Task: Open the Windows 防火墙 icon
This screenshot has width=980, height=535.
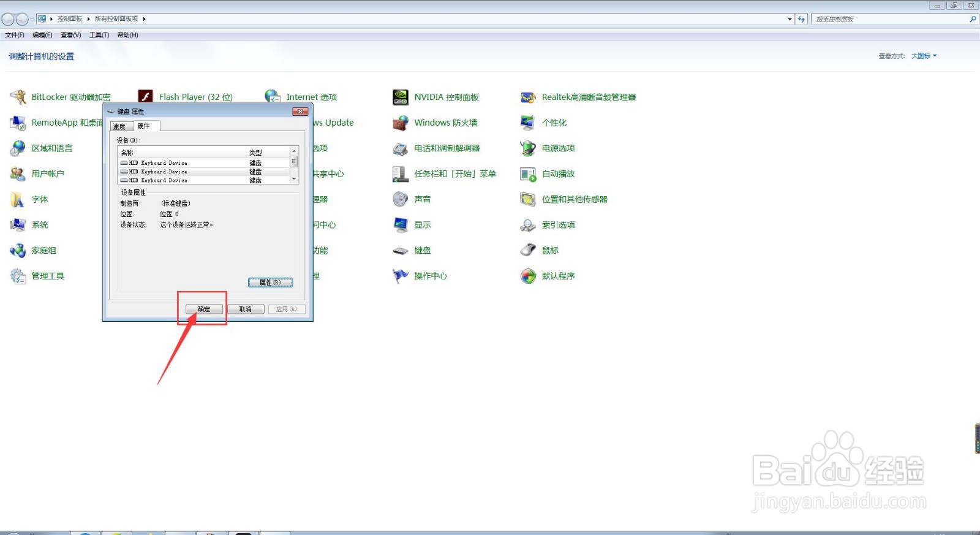Action: (401, 123)
